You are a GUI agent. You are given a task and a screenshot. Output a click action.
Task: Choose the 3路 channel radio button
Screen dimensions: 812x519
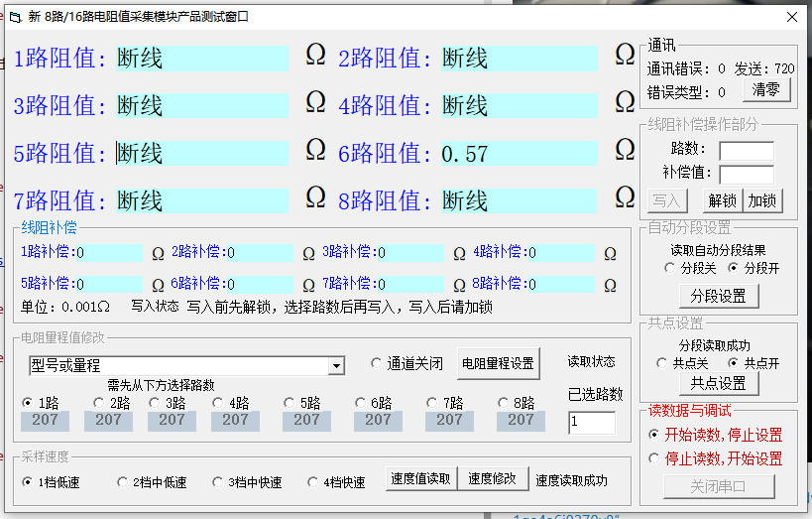[156, 403]
